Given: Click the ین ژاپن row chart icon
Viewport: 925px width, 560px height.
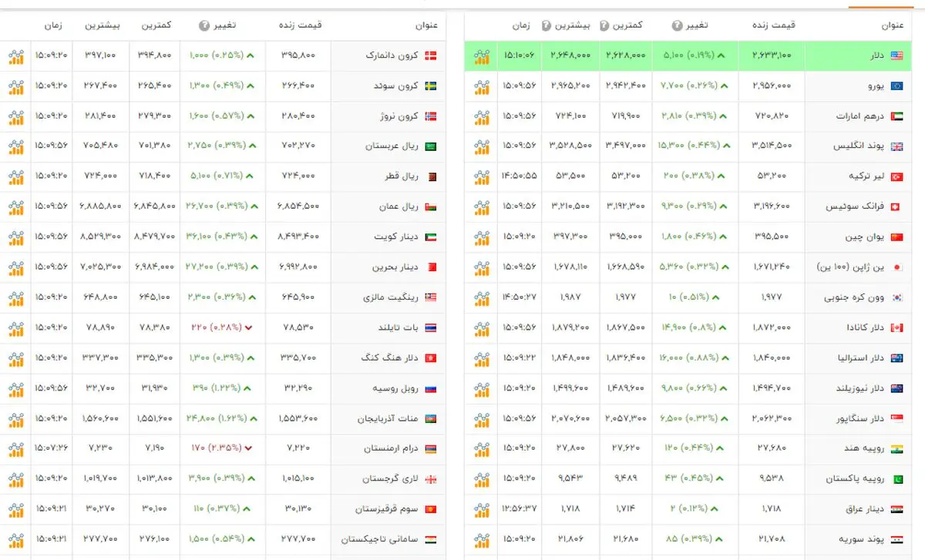Looking at the screenshot, I should [x=482, y=267].
